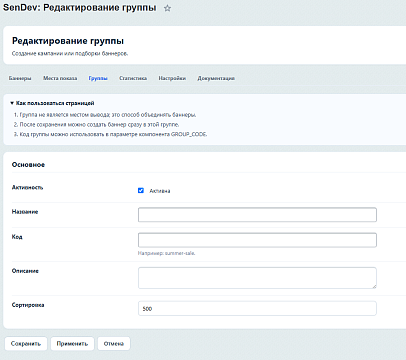Add page to favorites with star icon

167,8
